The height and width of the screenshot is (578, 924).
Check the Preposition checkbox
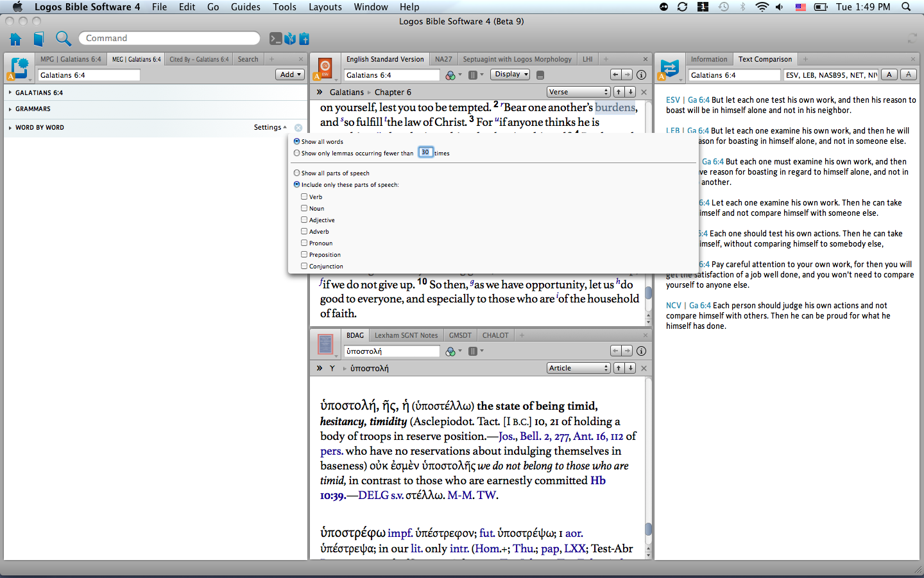tap(304, 254)
